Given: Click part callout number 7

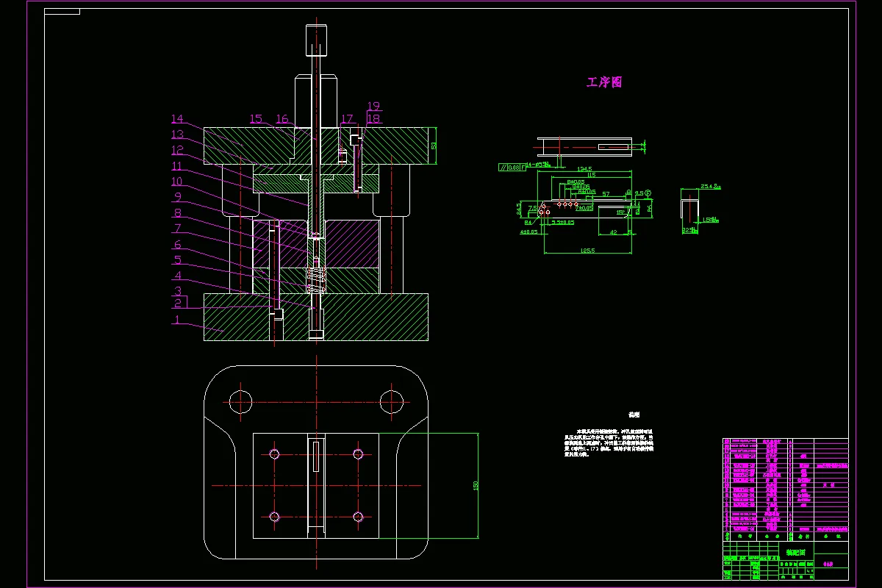Looking at the screenshot, I should (177, 229).
